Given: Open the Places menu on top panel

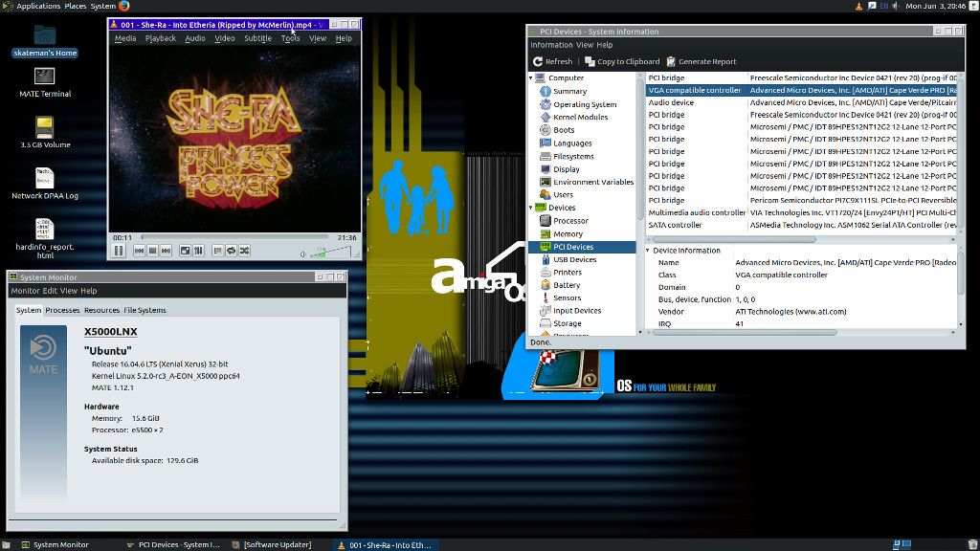Looking at the screenshot, I should (75, 7).
